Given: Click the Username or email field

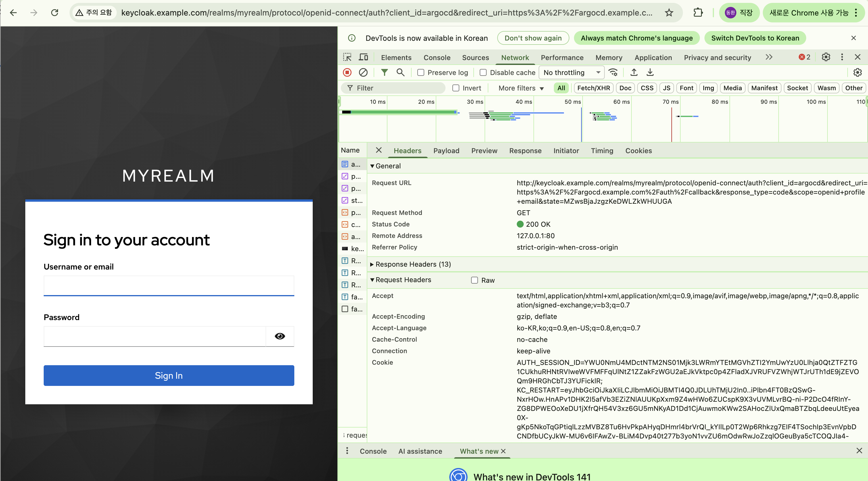Looking at the screenshot, I should point(169,286).
